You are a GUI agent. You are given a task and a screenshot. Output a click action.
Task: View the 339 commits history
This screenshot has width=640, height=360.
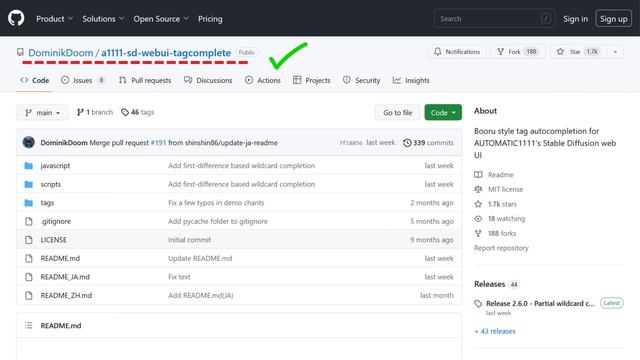point(428,143)
